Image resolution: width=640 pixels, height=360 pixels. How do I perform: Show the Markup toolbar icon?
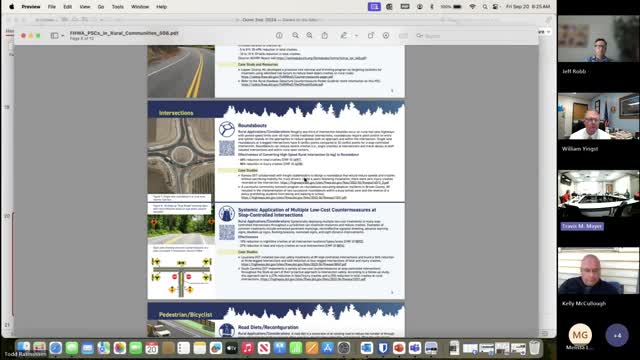386,36
